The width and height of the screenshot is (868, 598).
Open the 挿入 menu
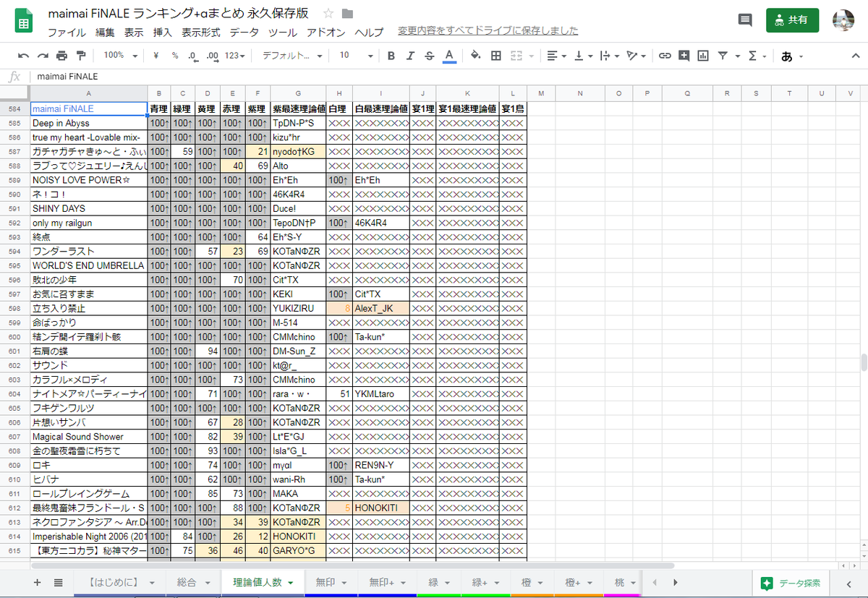[x=163, y=32]
